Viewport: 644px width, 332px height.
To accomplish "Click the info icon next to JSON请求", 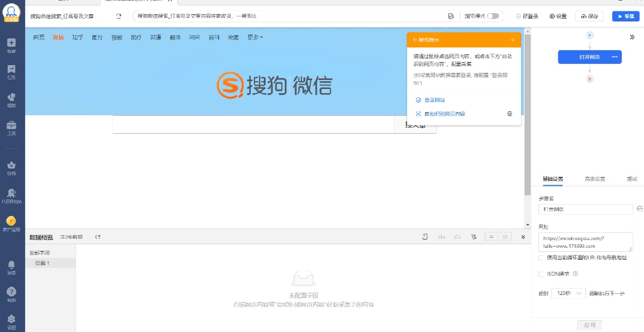I will click(575, 273).
